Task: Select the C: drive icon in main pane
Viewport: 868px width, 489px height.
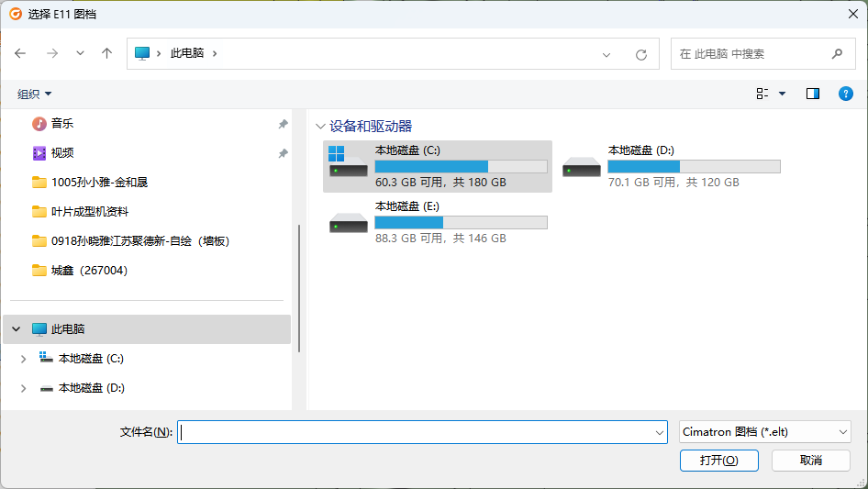Action: (x=348, y=161)
